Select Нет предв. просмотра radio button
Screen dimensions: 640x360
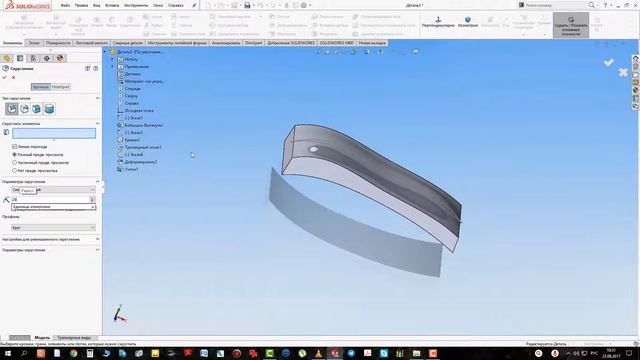point(15,171)
